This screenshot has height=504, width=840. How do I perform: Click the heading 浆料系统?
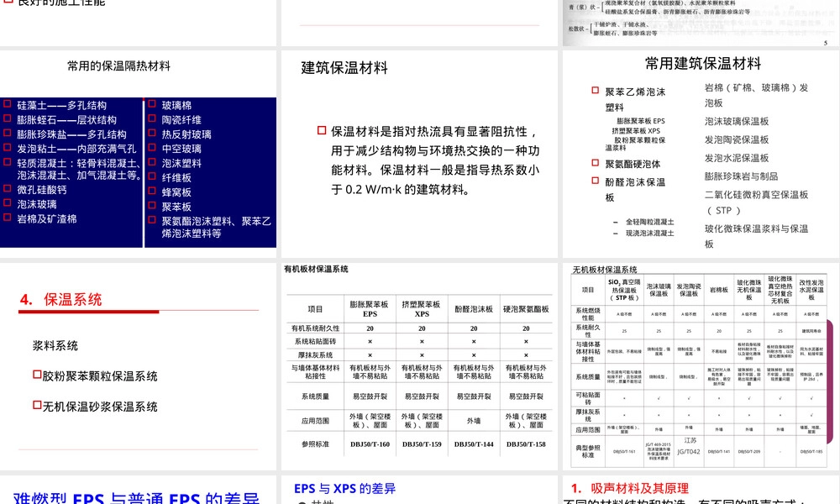coord(55,346)
